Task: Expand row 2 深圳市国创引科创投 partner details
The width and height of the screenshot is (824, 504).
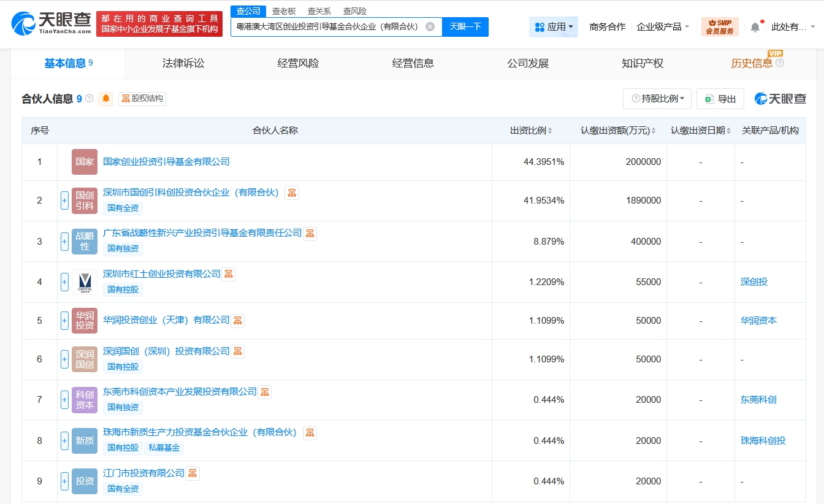Action: pyautogui.click(x=64, y=200)
